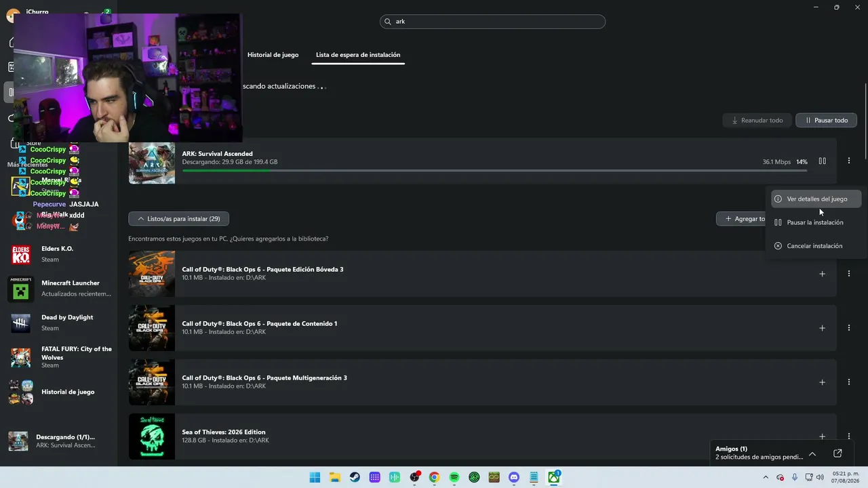Choose Pausar la instalación from context menu
The image size is (868, 488).
816,222
